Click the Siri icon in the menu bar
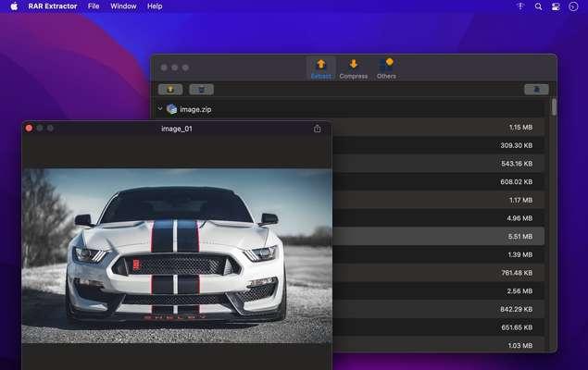Image resolution: width=588 pixels, height=370 pixels. coord(573,6)
